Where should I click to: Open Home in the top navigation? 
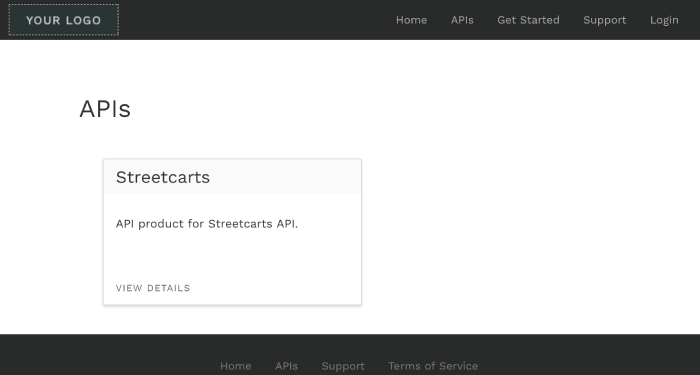pyautogui.click(x=411, y=20)
